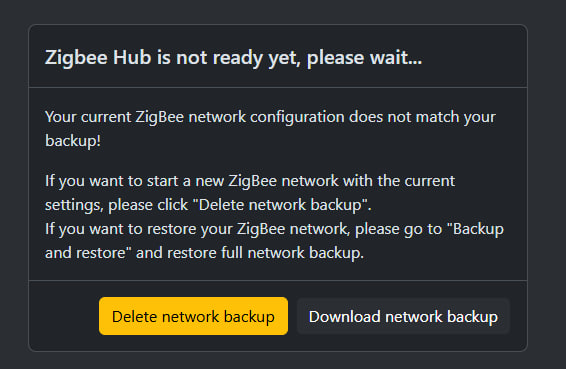Click the word 'backup!' ending the first paragraph
The width and height of the screenshot is (566, 369).
click(73, 141)
